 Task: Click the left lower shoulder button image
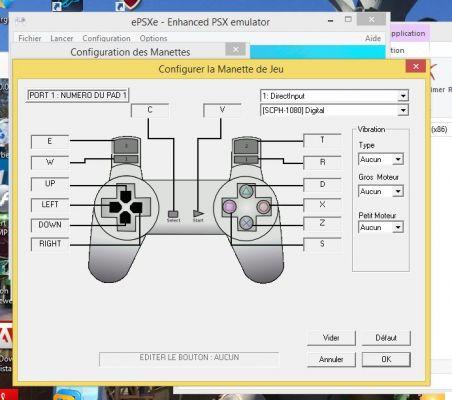pyautogui.click(x=126, y=159)
